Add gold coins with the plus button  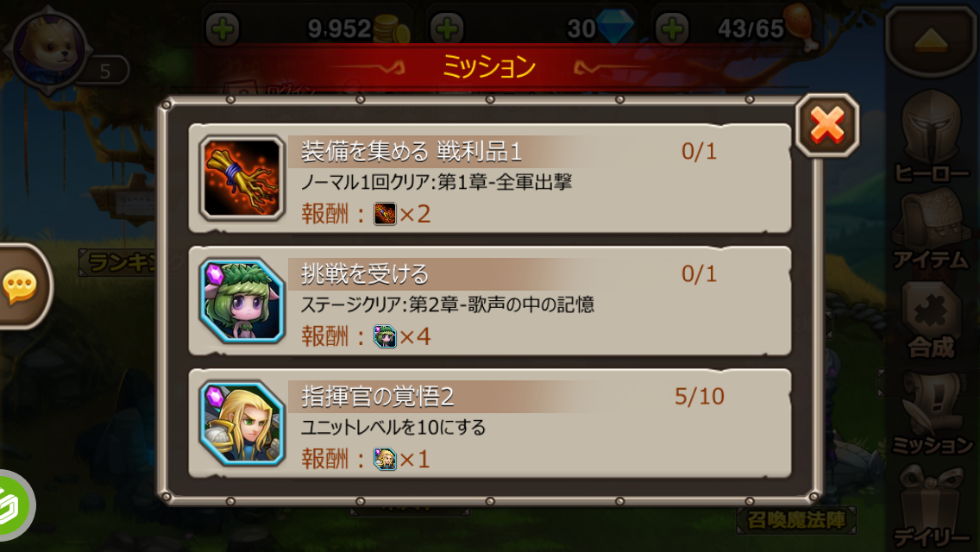point(223,28)
